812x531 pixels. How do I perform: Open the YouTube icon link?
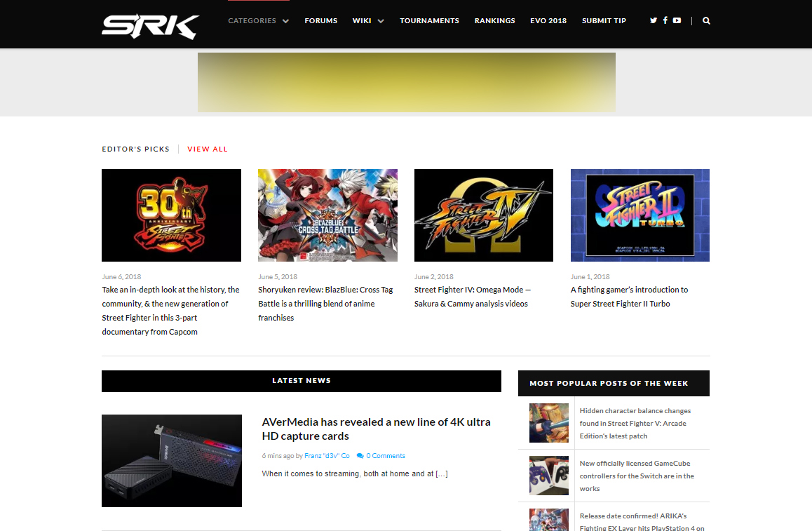pyautogui.click(x=677, y=21)
